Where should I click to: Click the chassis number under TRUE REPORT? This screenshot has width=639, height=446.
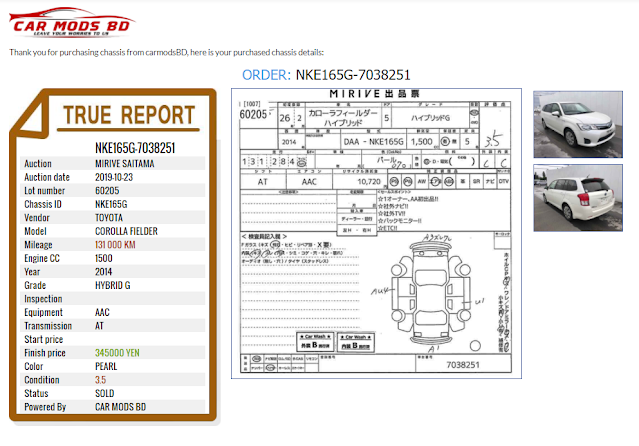tap(135, 148)
